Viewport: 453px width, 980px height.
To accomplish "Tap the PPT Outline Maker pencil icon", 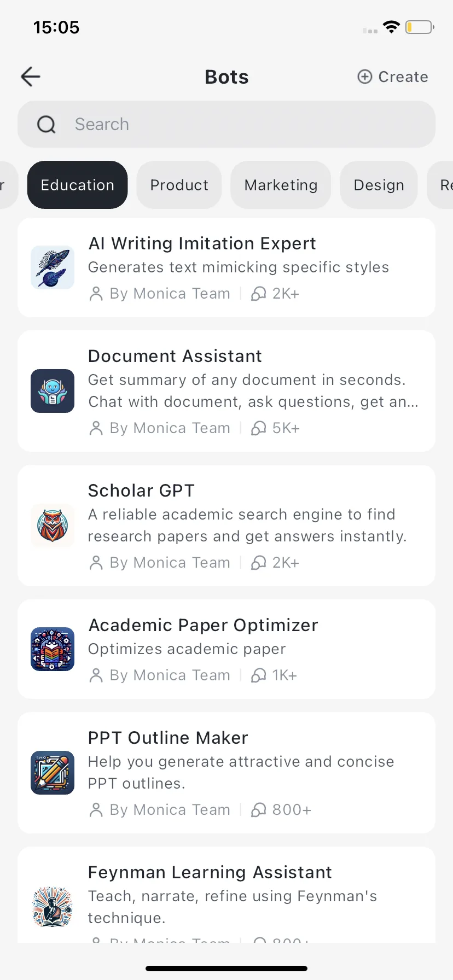I will point(53,773).
